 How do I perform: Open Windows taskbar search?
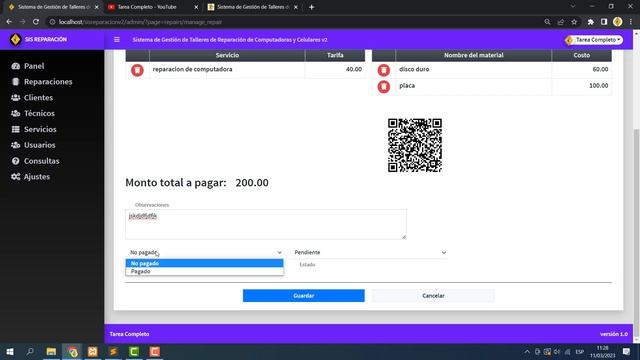pos(30,351)
